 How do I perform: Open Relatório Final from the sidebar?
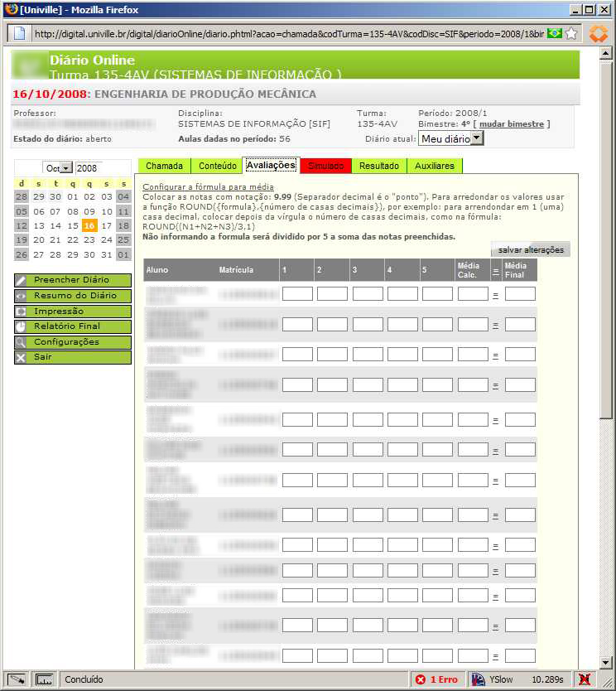[x=72, y=326]
